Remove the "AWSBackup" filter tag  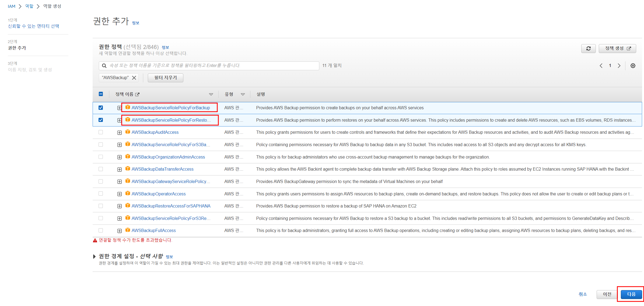click(134, 78)
